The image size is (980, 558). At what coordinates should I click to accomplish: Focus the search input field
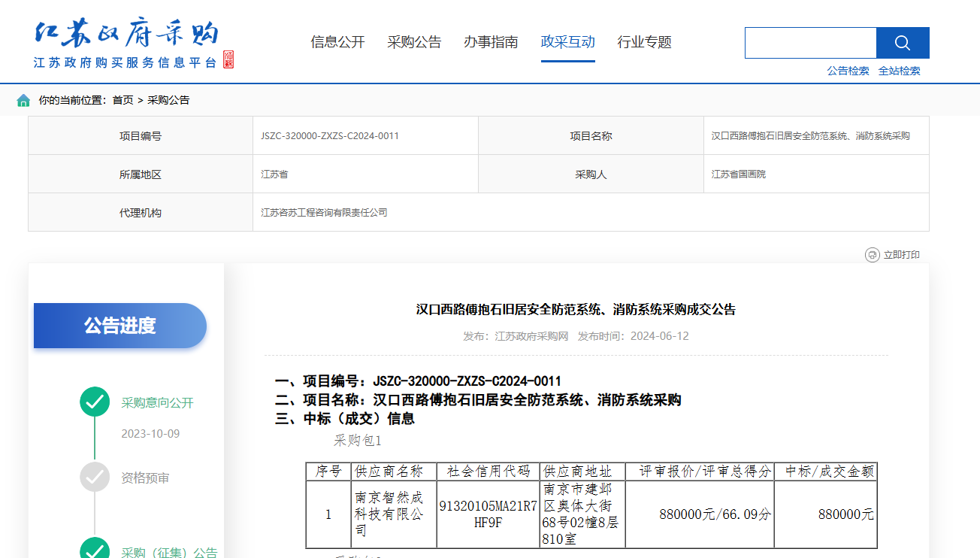(810, 43)
